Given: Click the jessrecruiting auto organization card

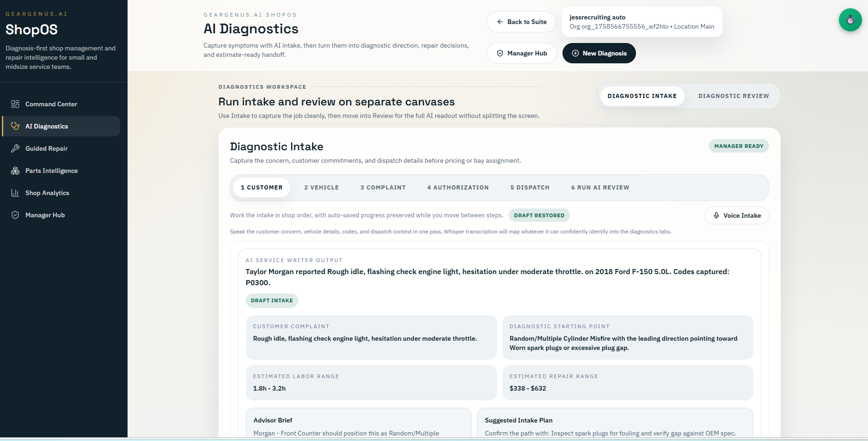Looking at the screenshot, I should [642, 22].
